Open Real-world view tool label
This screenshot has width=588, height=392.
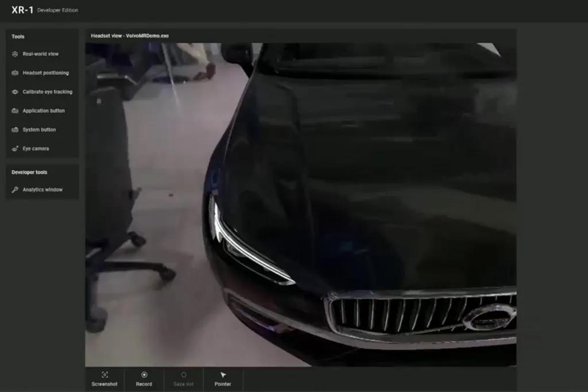click(41, 54)
